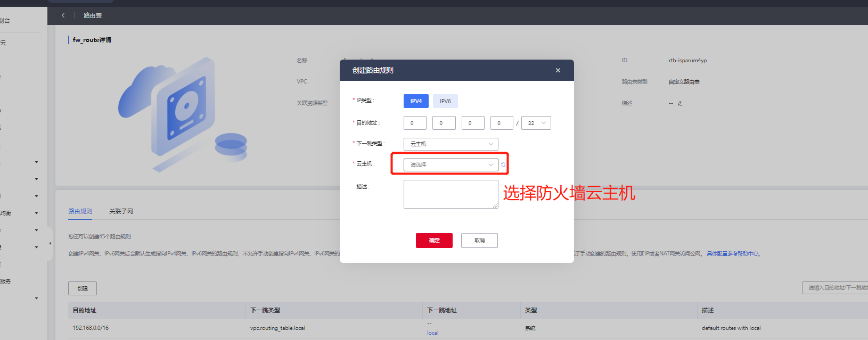
Task: Click the fourth destination address octet field
Action: (x=502, y=123)
